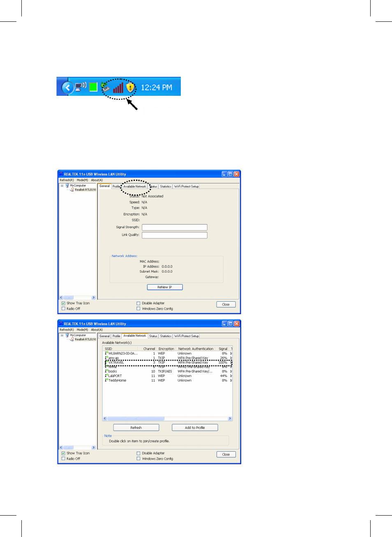Image resolution: width=392 pixels, height=537 pixels.
Task: Sort networks by the SSID column header
Action: coord(120,349)
